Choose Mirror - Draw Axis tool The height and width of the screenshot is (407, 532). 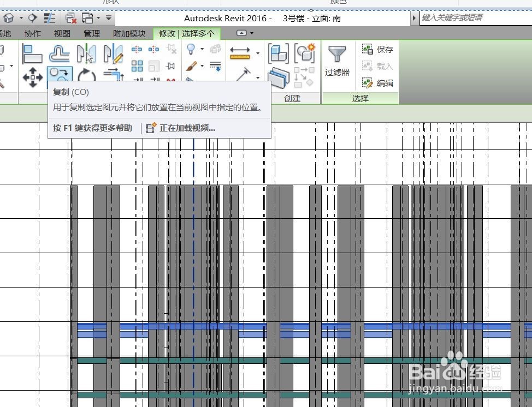pyautogui.click(x=113, y=53)
